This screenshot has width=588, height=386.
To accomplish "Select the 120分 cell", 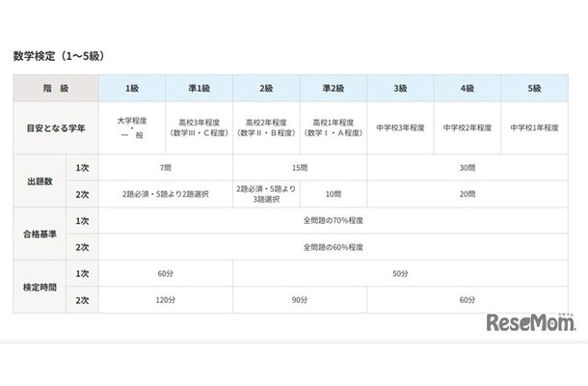I will [166, 300].
